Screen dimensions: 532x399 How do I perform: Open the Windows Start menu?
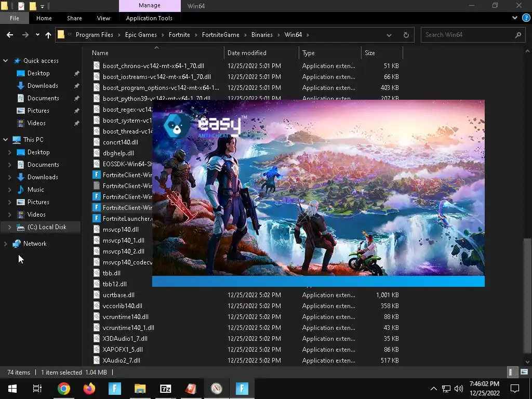pos(12,389)
